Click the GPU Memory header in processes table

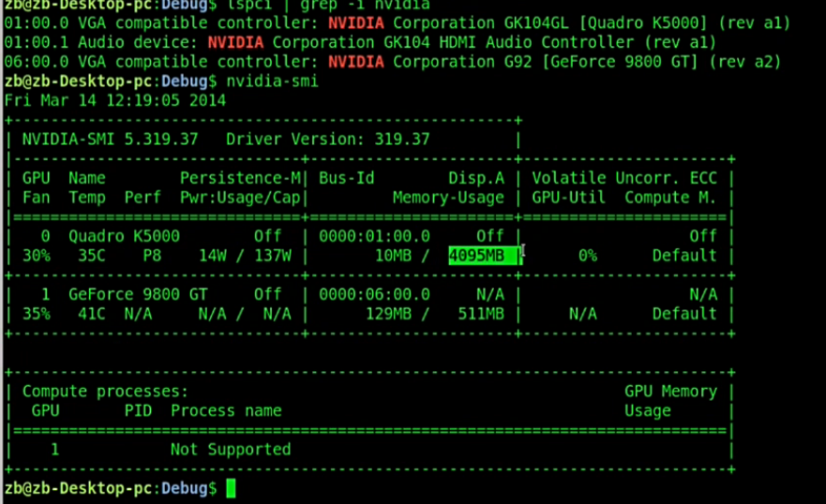[670, 392]
